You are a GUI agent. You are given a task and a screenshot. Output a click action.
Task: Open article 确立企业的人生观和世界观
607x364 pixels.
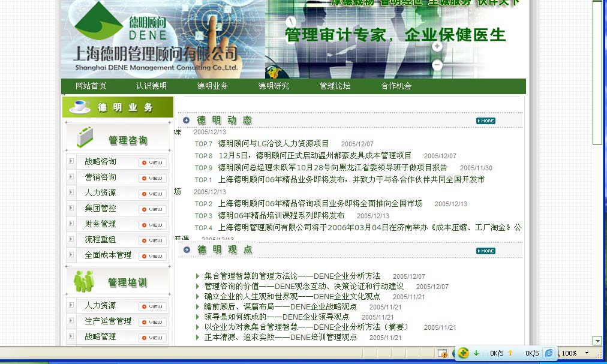[292, 297]
